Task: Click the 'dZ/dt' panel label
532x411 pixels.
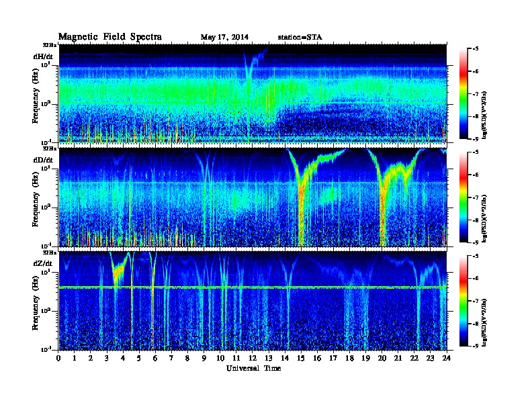Action: pos(43,263)
